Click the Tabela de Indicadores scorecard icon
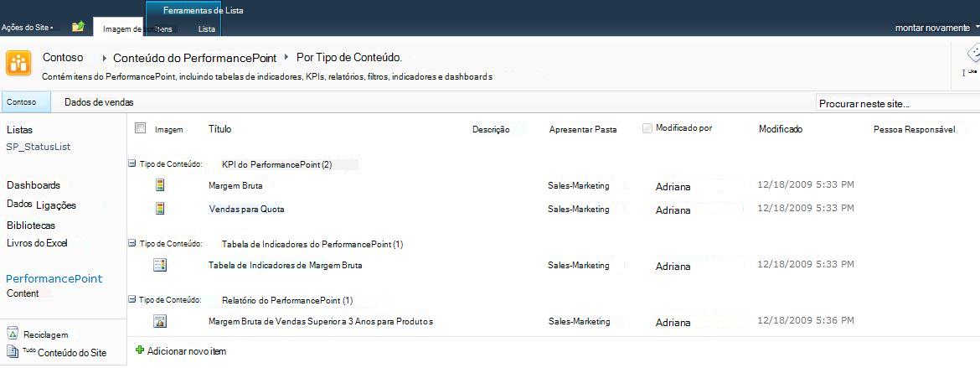 click(x=160, y=266)
